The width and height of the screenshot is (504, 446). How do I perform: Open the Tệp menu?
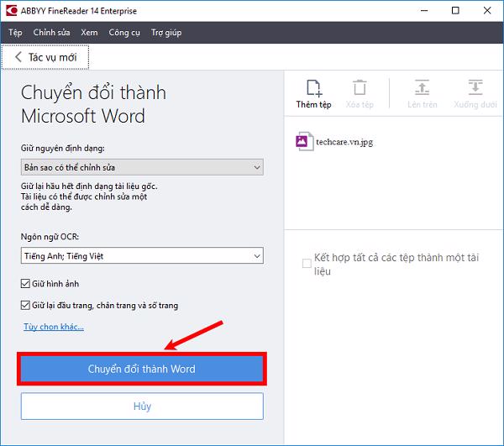point(15,33)
